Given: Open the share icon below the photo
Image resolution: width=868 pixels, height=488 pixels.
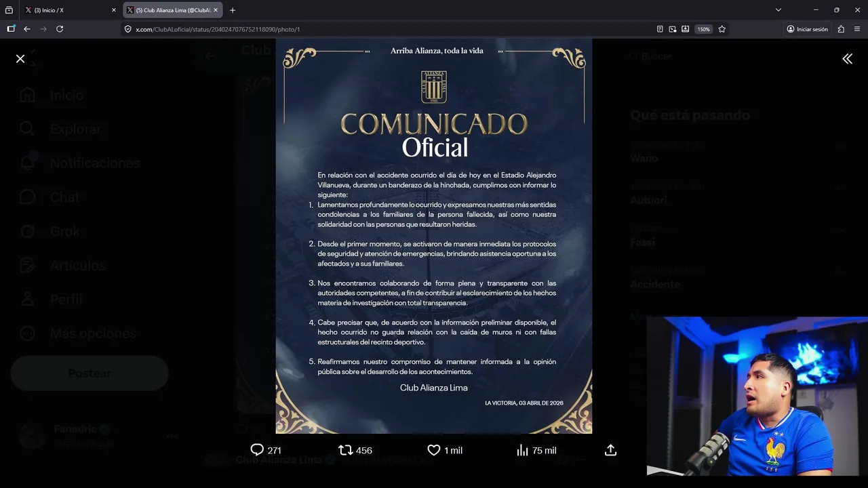Looking at the screenshot, I should pos(610,450).
